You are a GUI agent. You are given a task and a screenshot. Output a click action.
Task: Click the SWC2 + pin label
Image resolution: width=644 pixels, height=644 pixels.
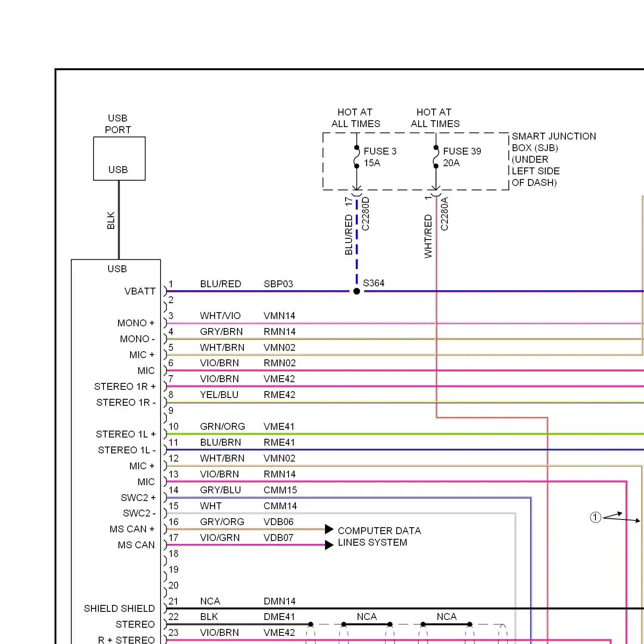pyautogui.click(x=138, y=498)
